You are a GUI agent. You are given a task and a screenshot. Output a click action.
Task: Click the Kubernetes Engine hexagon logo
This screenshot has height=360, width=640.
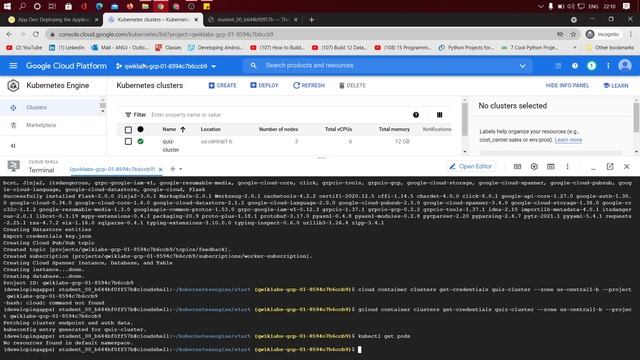pyautogui.click(x=13, y=85)
